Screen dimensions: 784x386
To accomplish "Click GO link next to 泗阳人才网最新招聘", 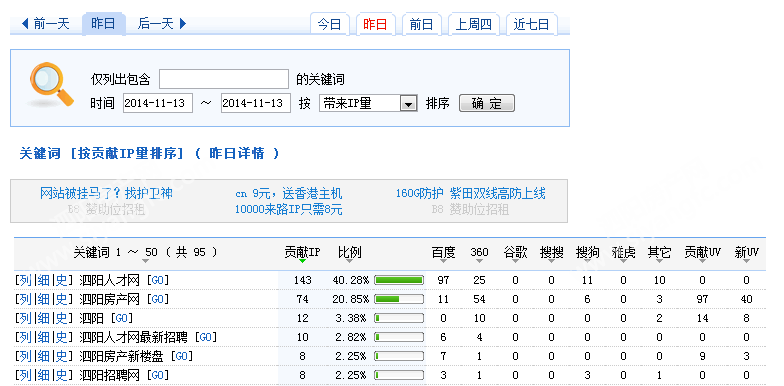I will [206, 338].
